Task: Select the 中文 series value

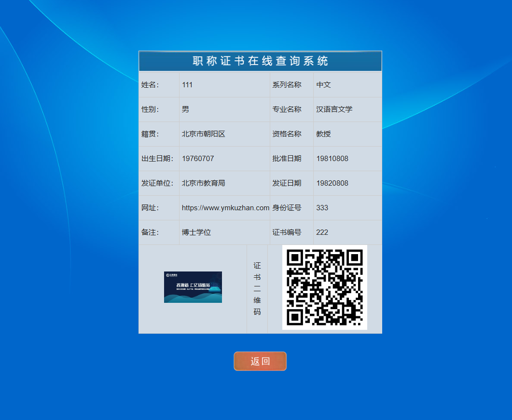Action: click(x=323, y=85)
